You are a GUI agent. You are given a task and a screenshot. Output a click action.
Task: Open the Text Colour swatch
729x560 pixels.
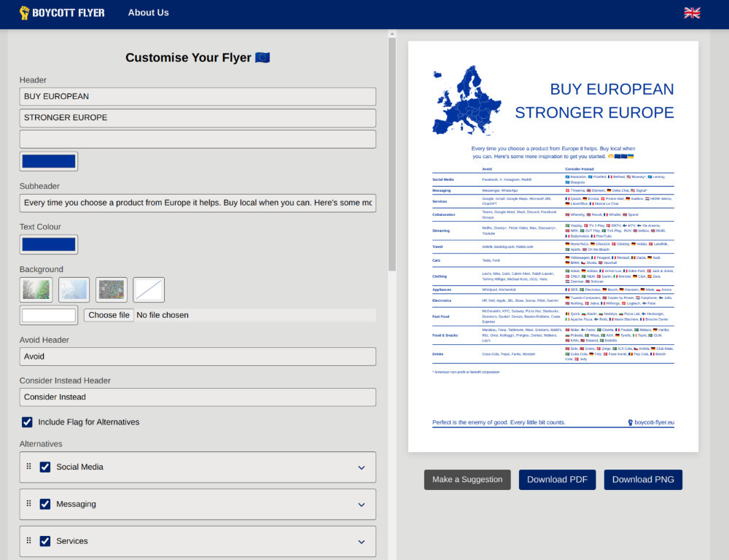(x=49, y=244)
